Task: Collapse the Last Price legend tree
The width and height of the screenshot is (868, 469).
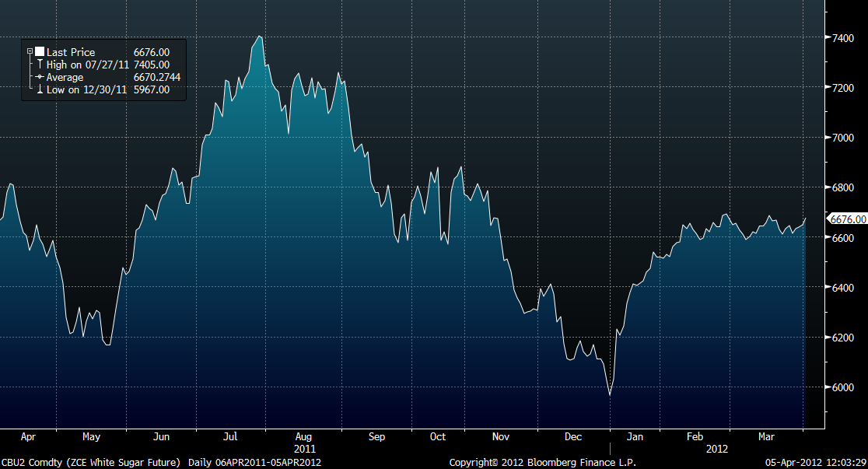Action: (30, 52)
